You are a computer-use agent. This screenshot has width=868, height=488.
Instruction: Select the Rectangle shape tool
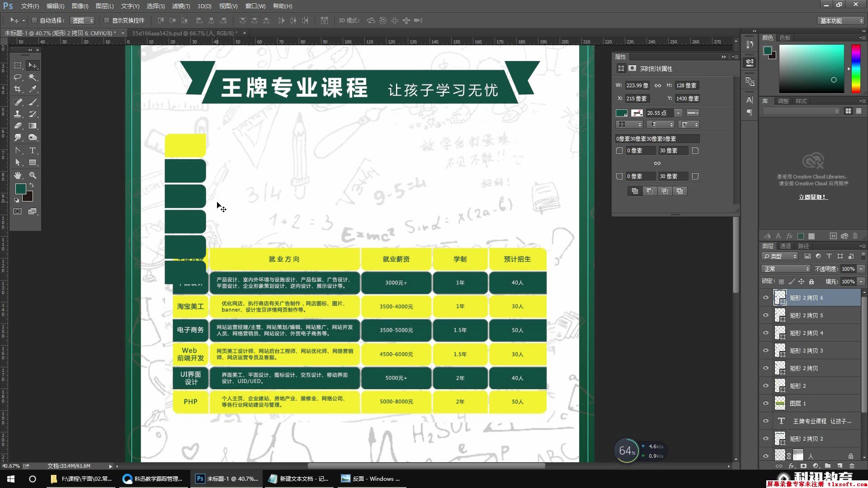click(33, 162)
